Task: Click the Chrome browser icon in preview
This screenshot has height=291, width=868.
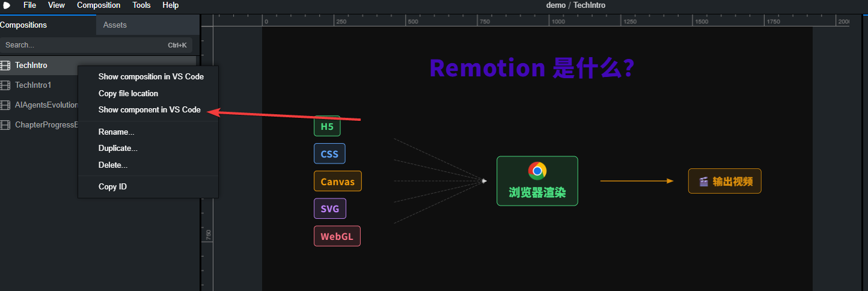Action: [537, 171]
